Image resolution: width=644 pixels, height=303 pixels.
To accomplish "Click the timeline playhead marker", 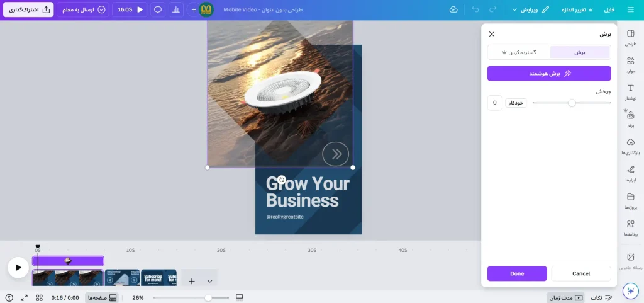I will pos(38,247).
